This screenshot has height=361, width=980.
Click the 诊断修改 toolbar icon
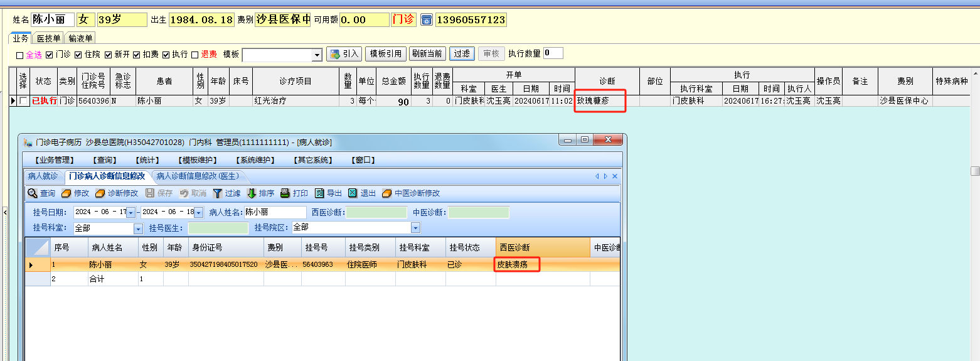pyautogui.click(x=100, y=193)
